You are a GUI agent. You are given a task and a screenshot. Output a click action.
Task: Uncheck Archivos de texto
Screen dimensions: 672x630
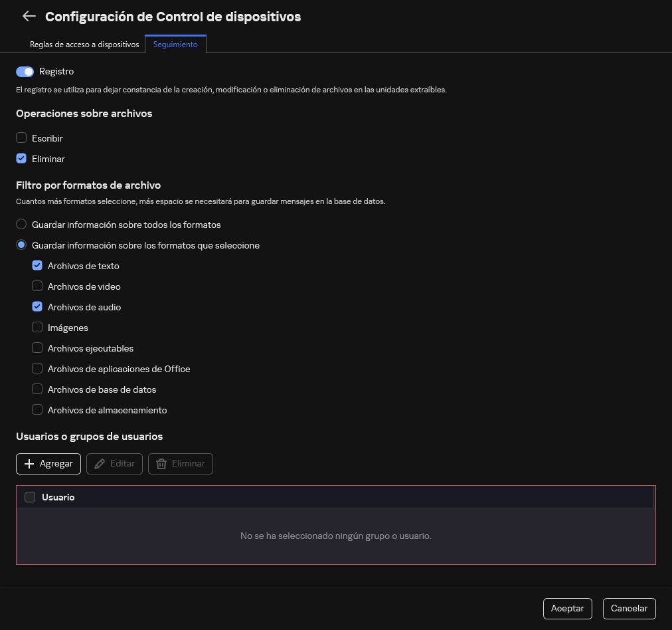[37, 265]
